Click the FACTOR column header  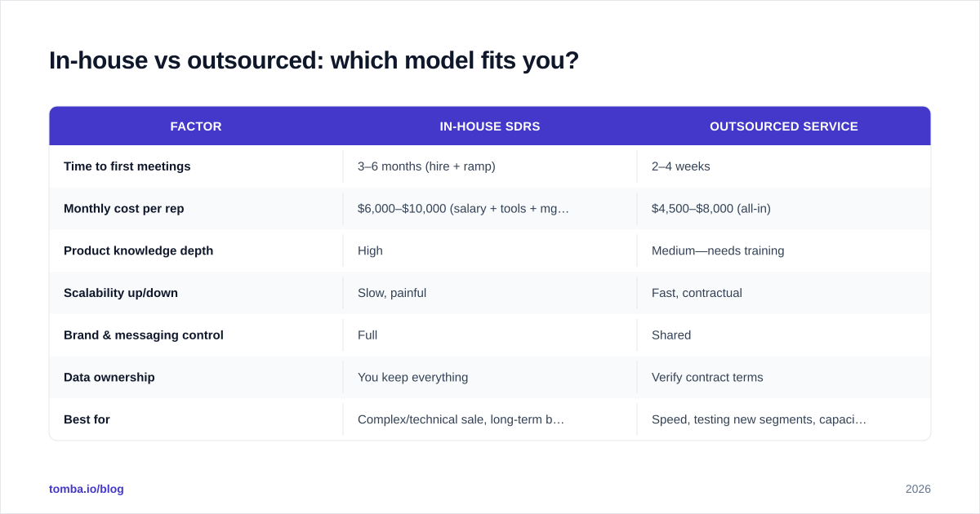pyautogui.click(x=196, y=126)
